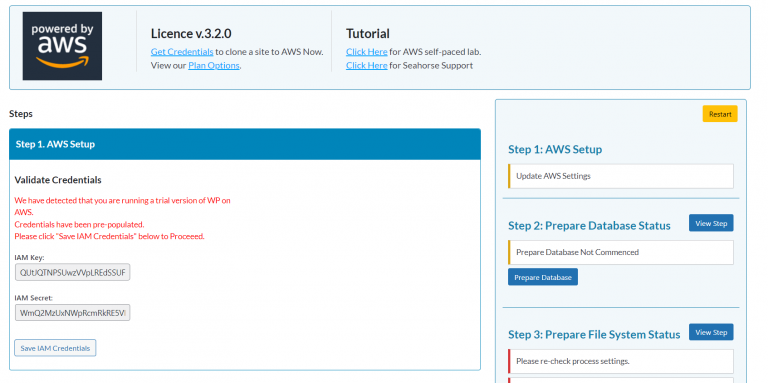Focus the IAM Secret input field
This screenshot has height=383, width=768.
point(72,312)
